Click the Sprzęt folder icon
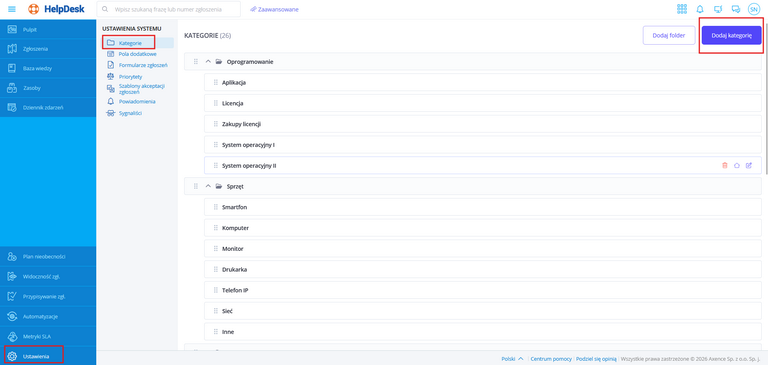 tap(219, 186)
